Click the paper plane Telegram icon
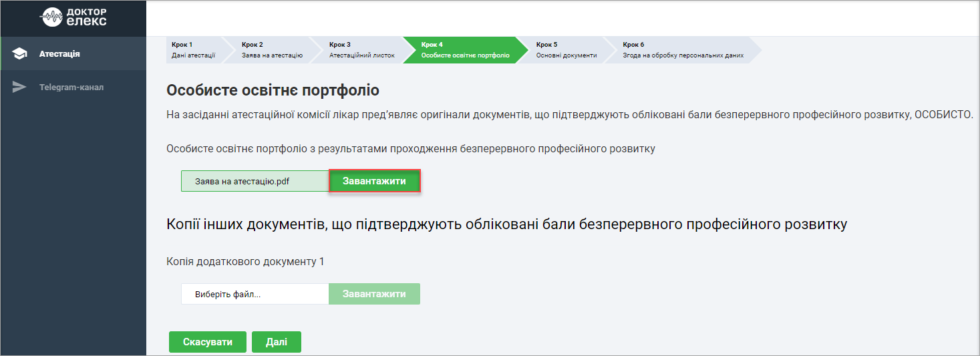Viewport: 980px width, 356px height. point(20,87)
